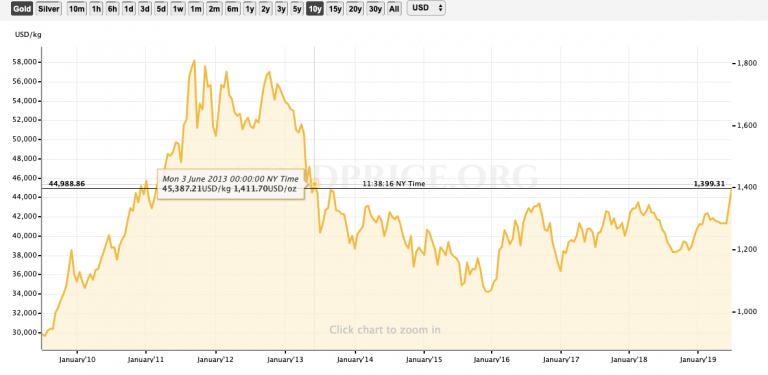
Task: Click the 'Click chart to zoom in' text
Action: tap(385, 329)
